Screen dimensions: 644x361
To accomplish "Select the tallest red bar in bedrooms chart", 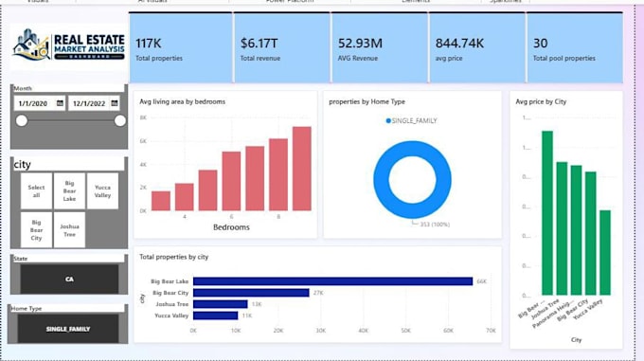I will coord(302,169).
